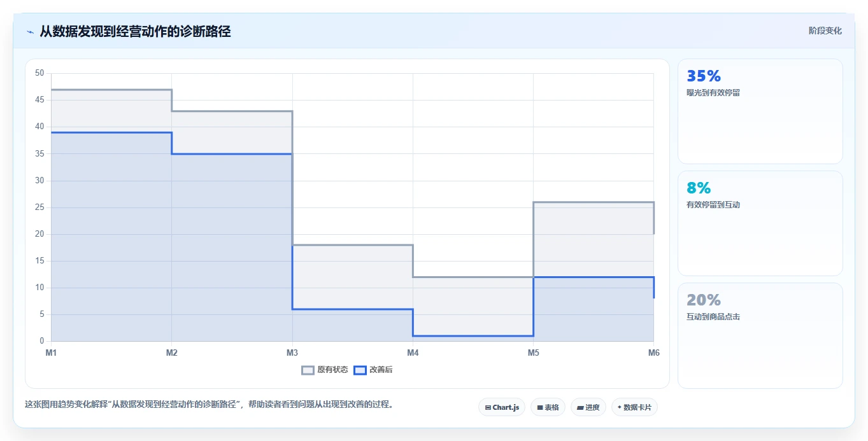
Task: Click the 数据卡片 tag chip
Action: click(x=634, y=407)
